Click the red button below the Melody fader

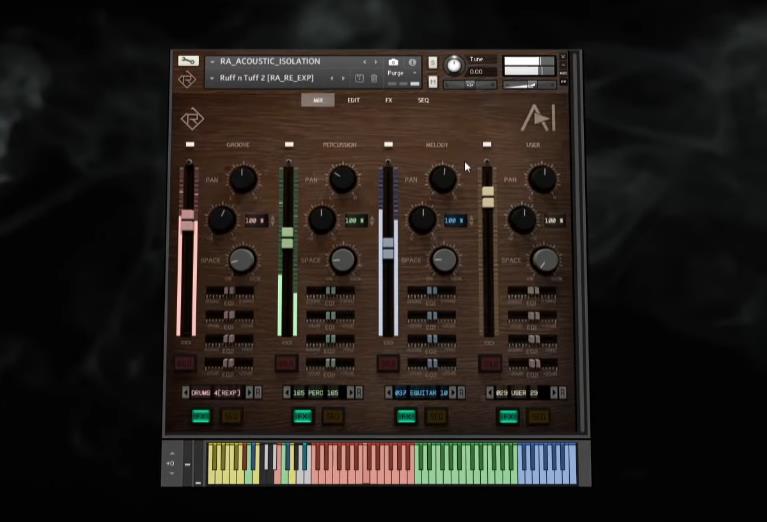coord(387,363)
